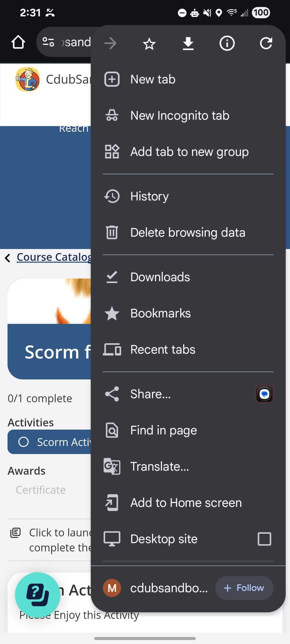Open the course thumbnail image
The width and height of the screenshot is (290, 644).
tap(49, 301)
